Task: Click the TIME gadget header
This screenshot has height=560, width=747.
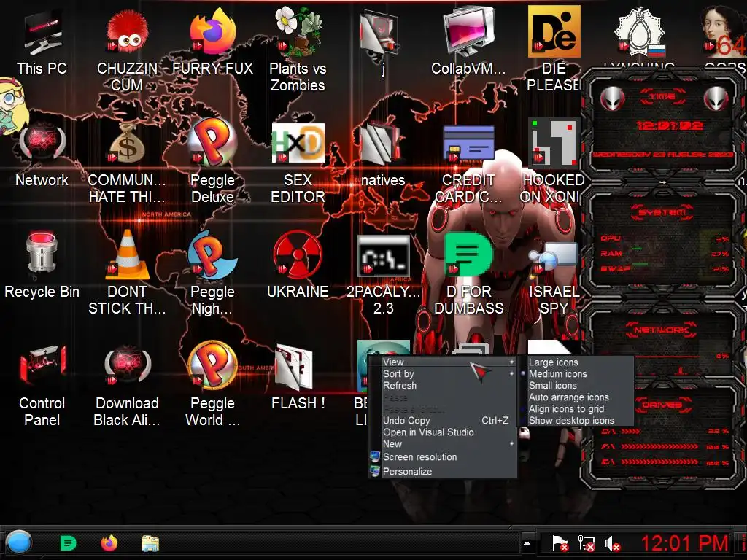Action: (662, 97)
